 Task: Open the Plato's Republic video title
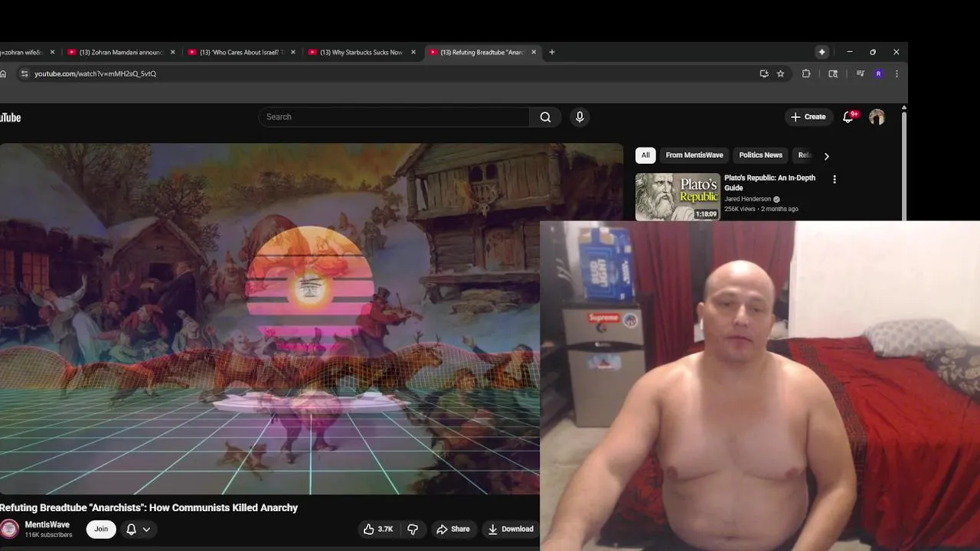click(x=769, y=183)
